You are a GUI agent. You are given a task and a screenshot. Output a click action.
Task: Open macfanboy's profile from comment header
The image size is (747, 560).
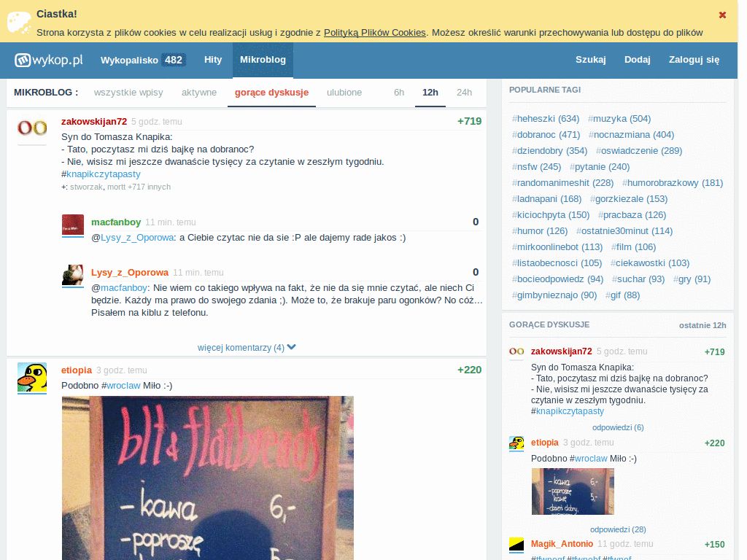(x=116, y=222)
